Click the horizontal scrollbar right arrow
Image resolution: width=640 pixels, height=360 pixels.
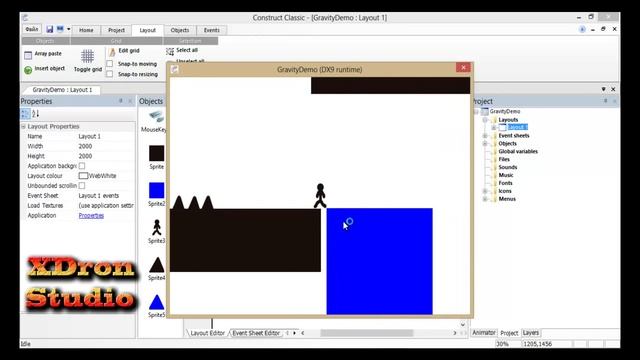[455, 333]
